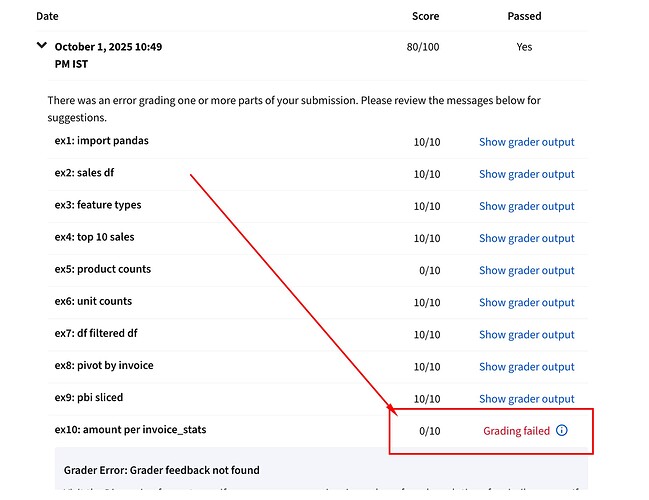Collapse the October 1, 2025 submission row
Screen dimensions: 649x500
click(42, 46)
